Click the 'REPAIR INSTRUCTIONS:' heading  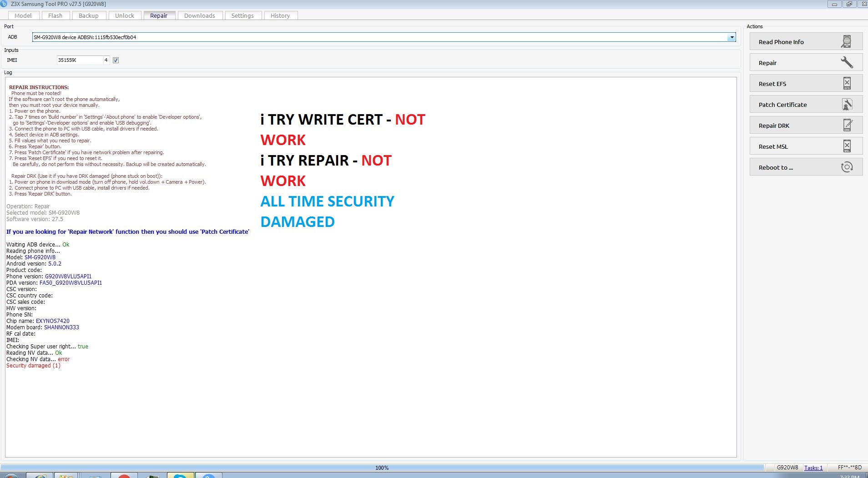tap(39, 87)
